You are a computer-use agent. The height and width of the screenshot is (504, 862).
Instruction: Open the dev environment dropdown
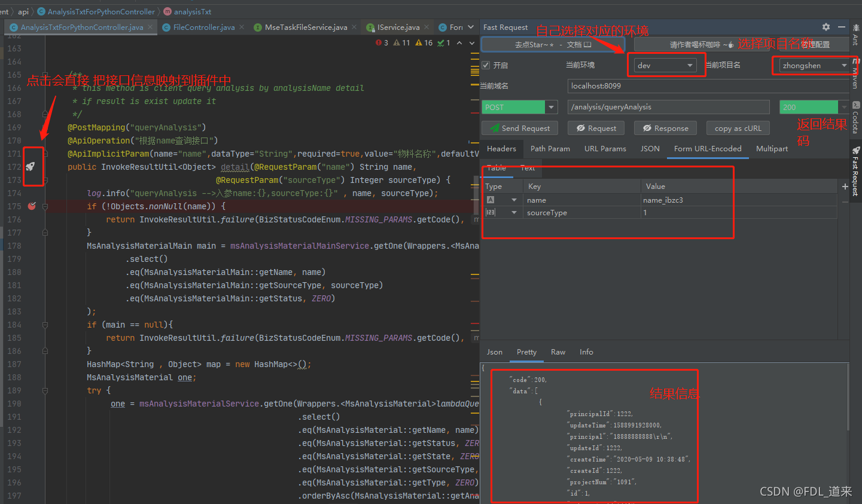click(665, 66)
